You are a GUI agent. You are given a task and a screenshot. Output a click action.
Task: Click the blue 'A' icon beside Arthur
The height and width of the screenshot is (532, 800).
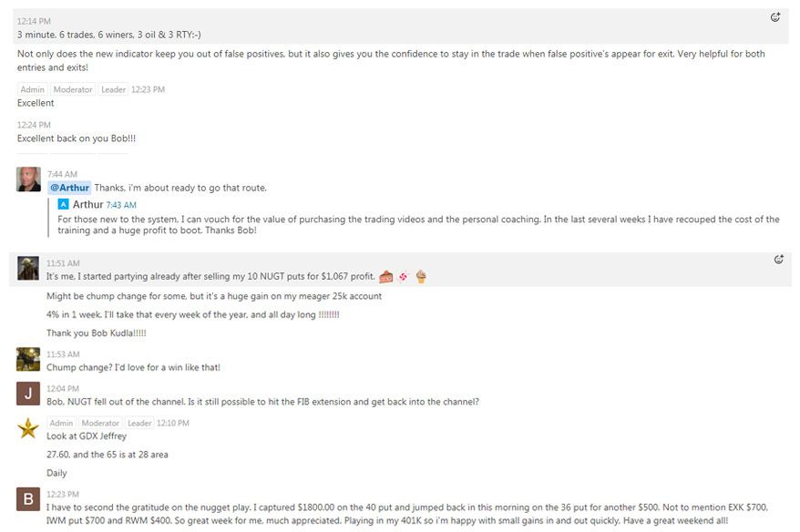64,205
